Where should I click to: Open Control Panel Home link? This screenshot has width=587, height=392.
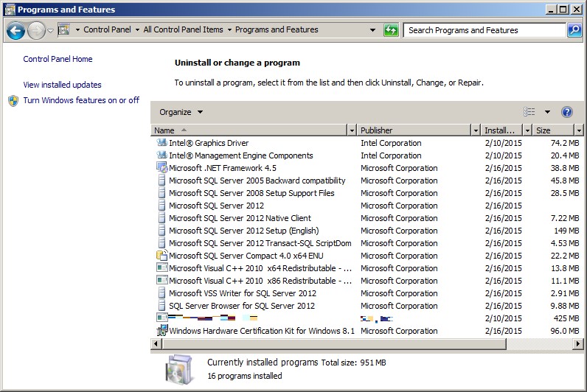click(58, 59)
